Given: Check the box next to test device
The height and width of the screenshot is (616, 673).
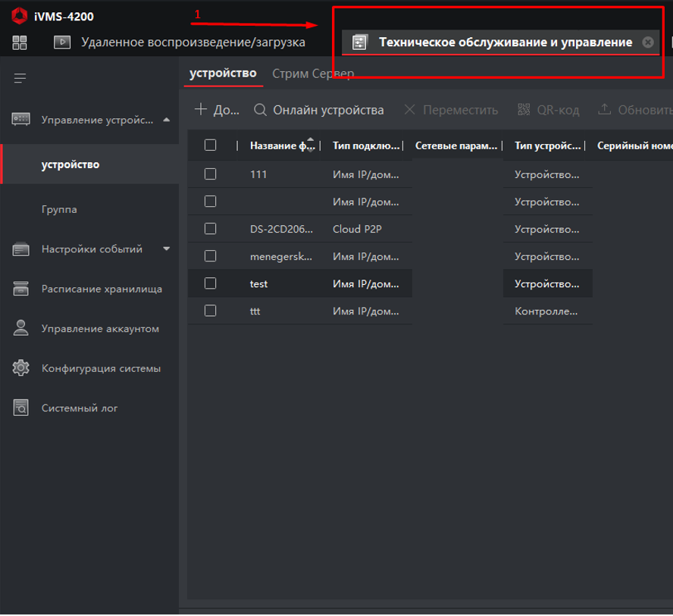Looking at the screenshot, I should [211, 283].
